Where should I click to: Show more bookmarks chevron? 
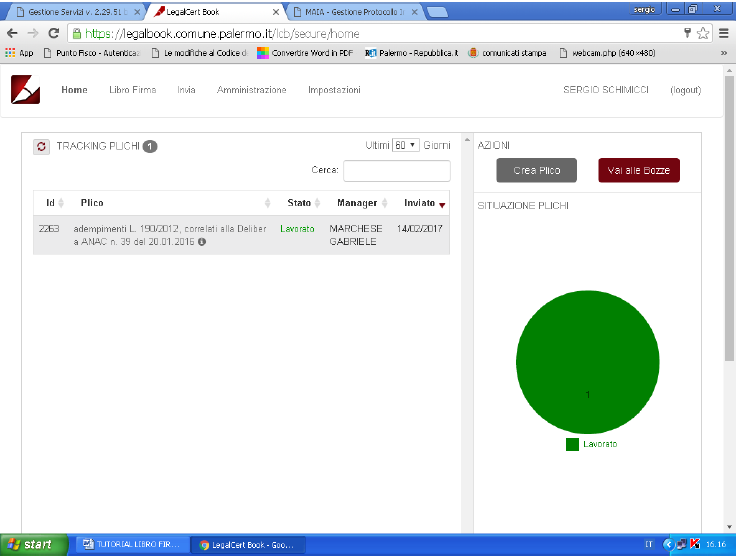[724, 53]
